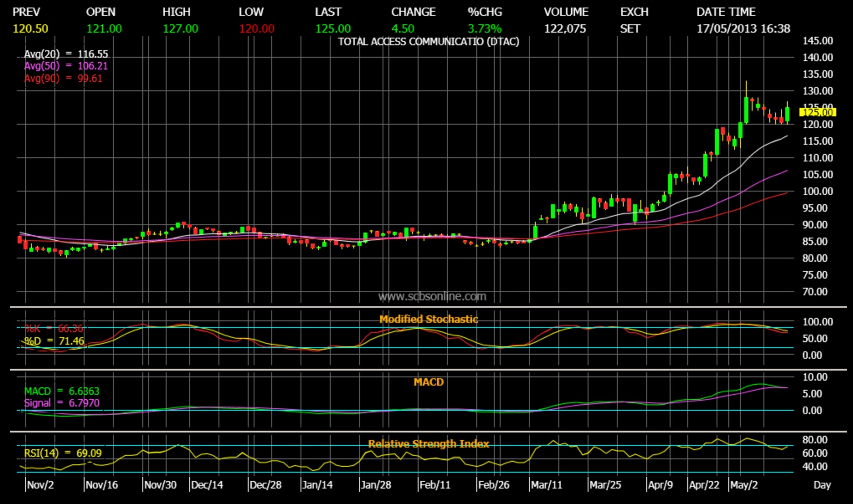Click the VOLUME value 122,075

click(565, 28)
